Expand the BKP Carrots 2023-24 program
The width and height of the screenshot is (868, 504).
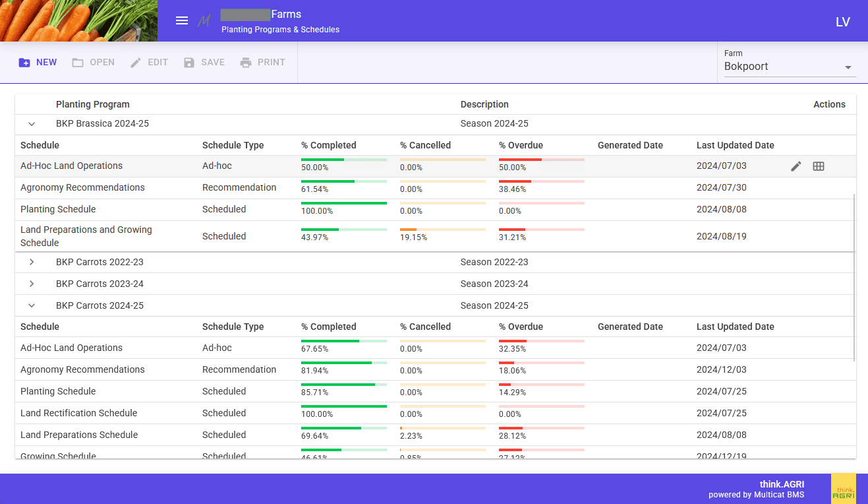(32, 284)
